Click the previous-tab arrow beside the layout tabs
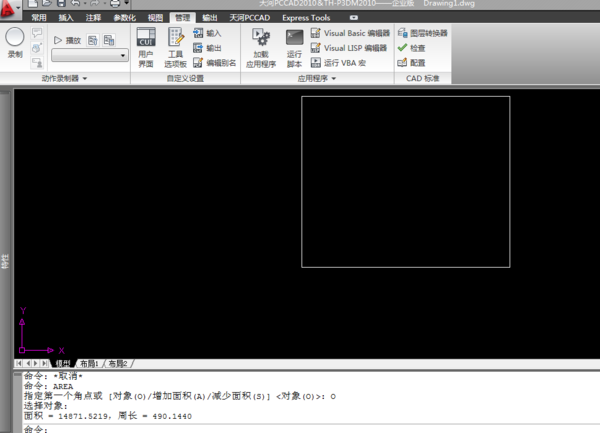Screen dimensions: 600x433 coord(28,363)
